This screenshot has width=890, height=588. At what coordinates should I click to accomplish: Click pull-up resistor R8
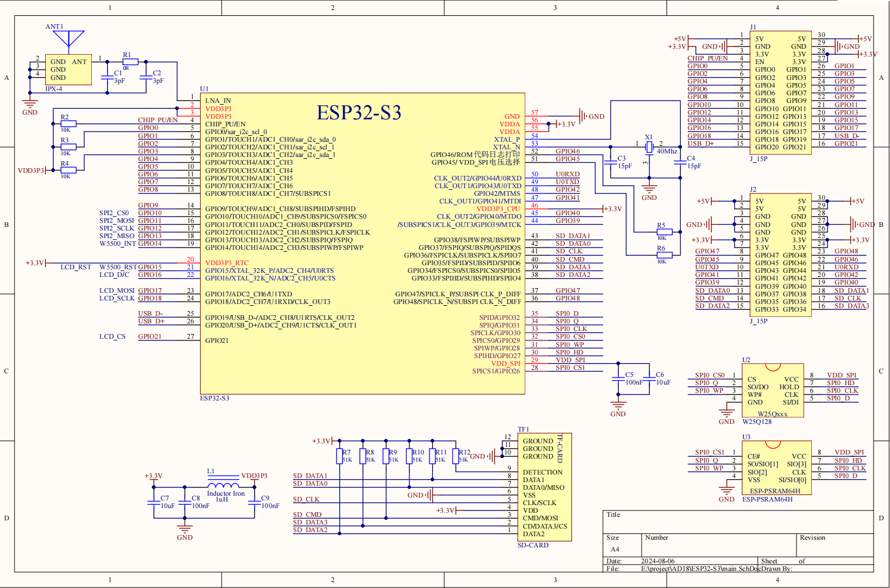363,456
